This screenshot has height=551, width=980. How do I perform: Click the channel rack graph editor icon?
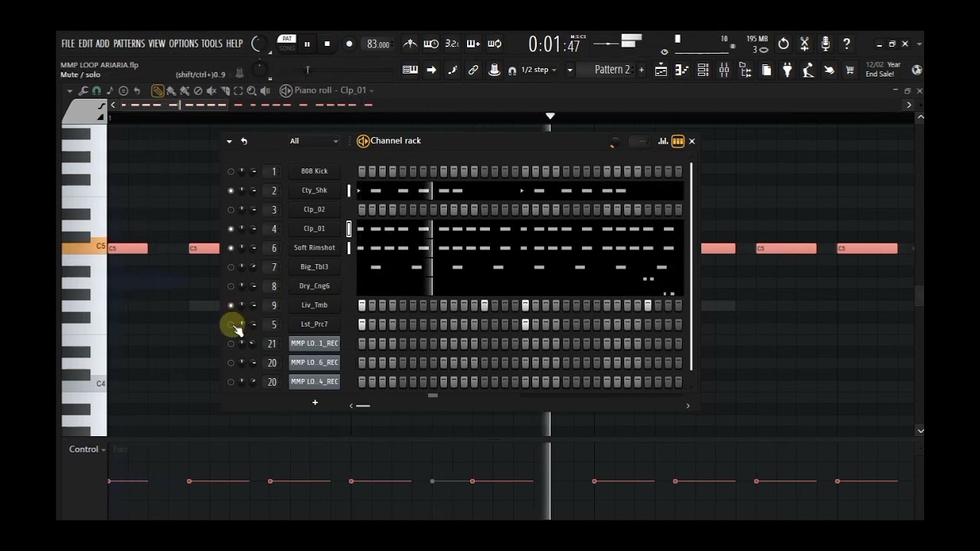tap(663, 141)
